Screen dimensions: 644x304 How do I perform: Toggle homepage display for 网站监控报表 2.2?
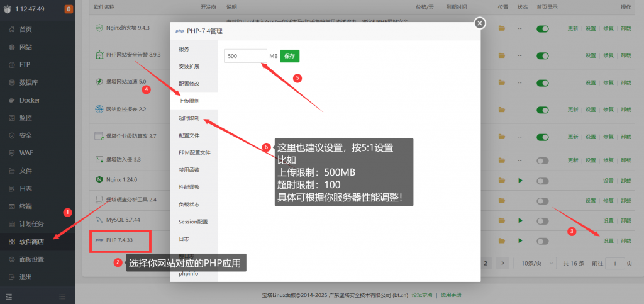point(543,110)
